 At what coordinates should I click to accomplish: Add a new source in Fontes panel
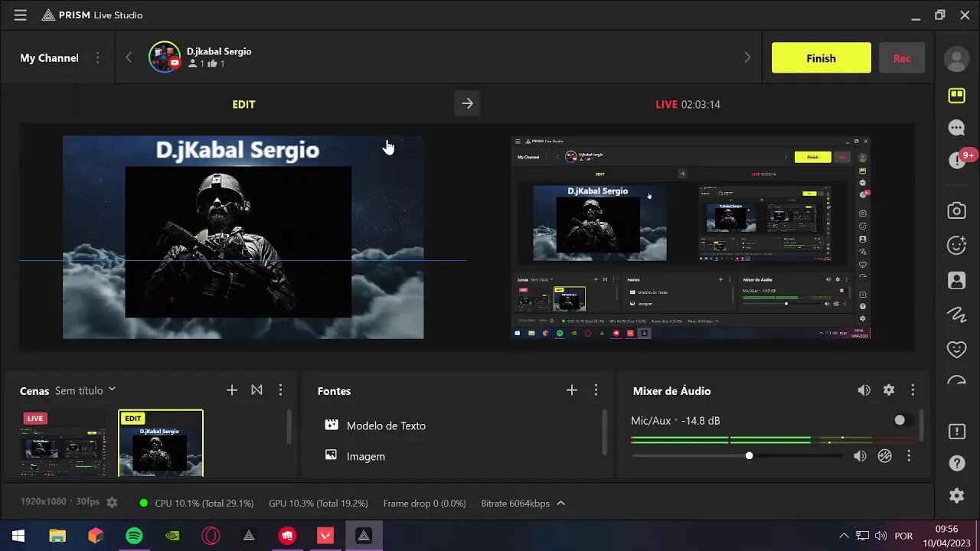tap(571, 390)
